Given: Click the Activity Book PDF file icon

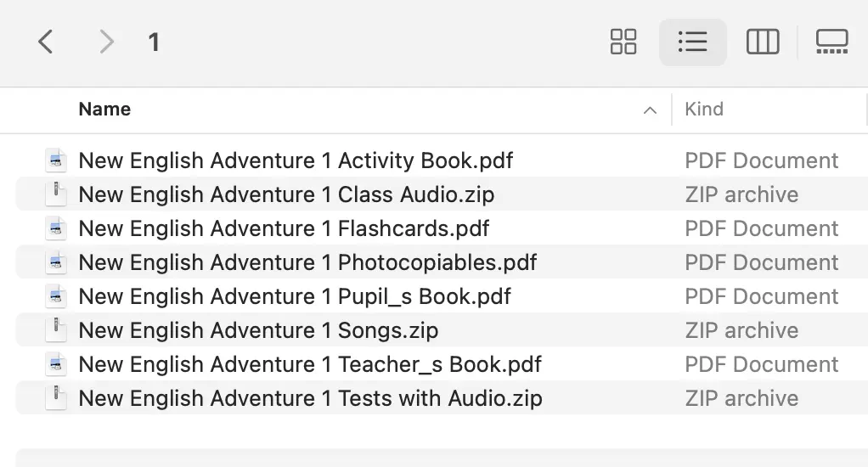Looking at the screenshot, I should [56, 160].
